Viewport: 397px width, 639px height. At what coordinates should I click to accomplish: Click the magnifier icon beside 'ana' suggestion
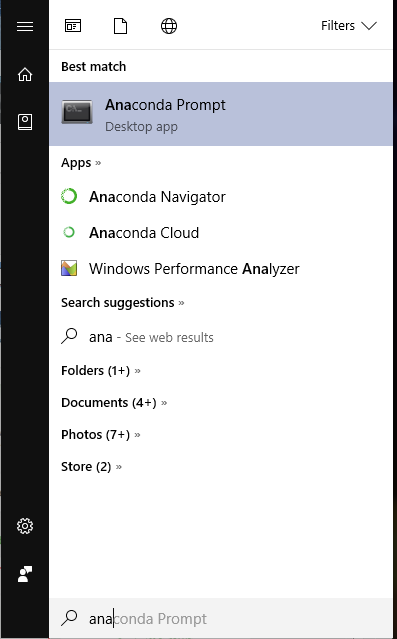point(69,336)
